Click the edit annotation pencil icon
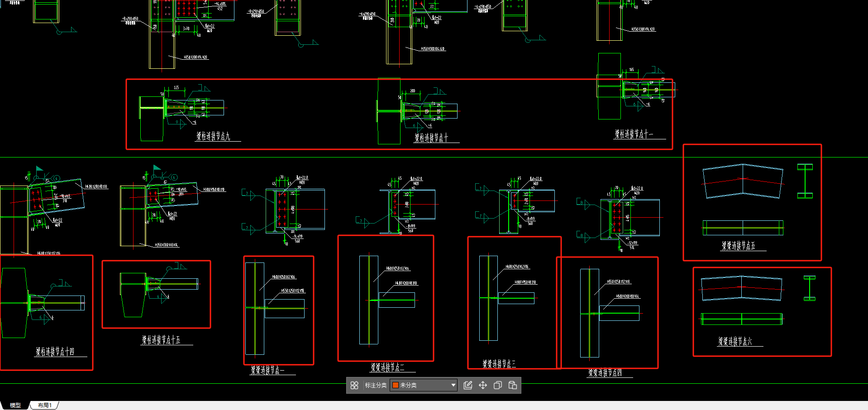Viewport: 868px width, 410px height. tap(468, 385)
